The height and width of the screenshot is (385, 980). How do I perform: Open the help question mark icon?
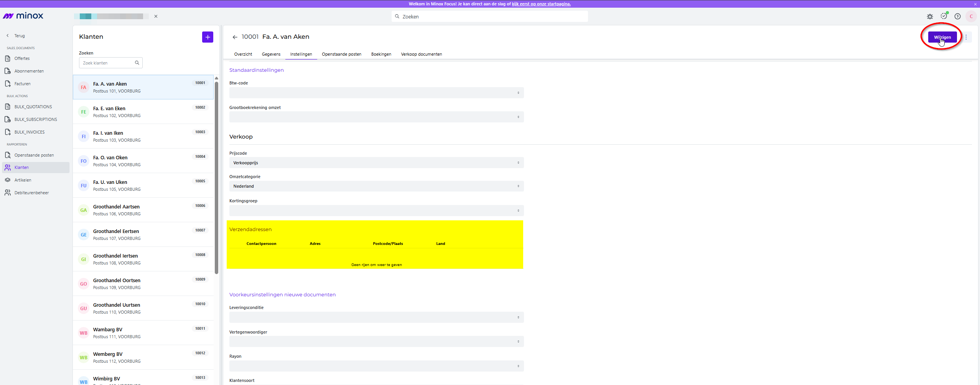point(957,17)
